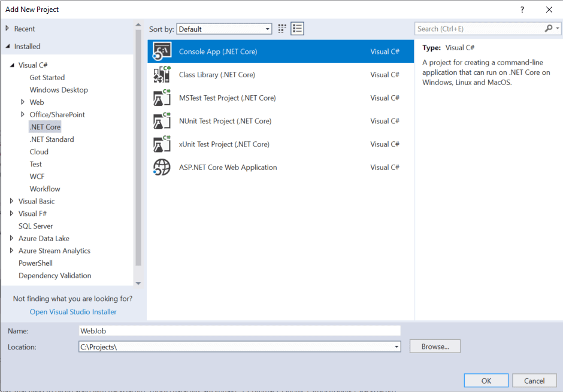This screenshot has width=563, height=392.
Task: Expand the Azure Stream Analytics node arrow
Action: click(x=11, y=251)
